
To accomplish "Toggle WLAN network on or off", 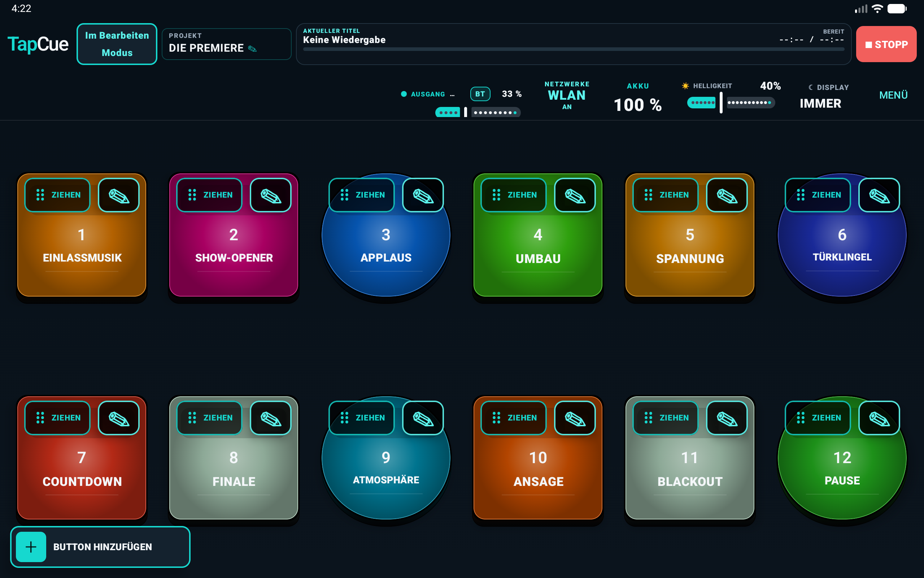I will [567, 96].
